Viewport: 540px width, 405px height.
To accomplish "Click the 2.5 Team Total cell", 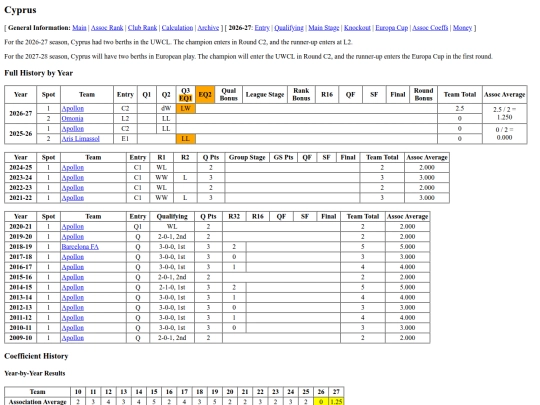I will 460,108.
